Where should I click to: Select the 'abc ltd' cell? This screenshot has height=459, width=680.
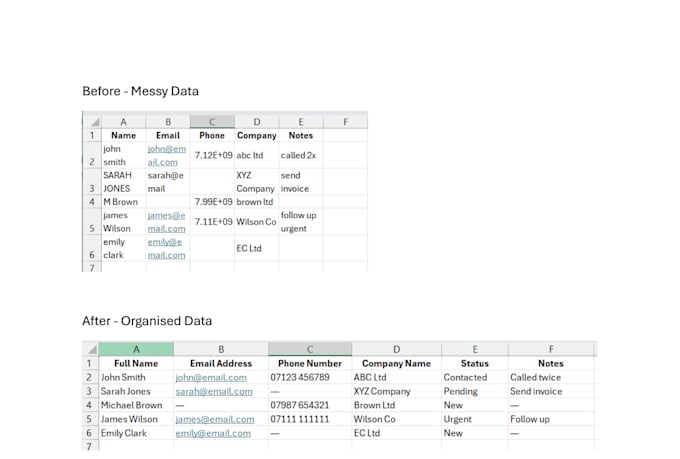coord(257,155)
